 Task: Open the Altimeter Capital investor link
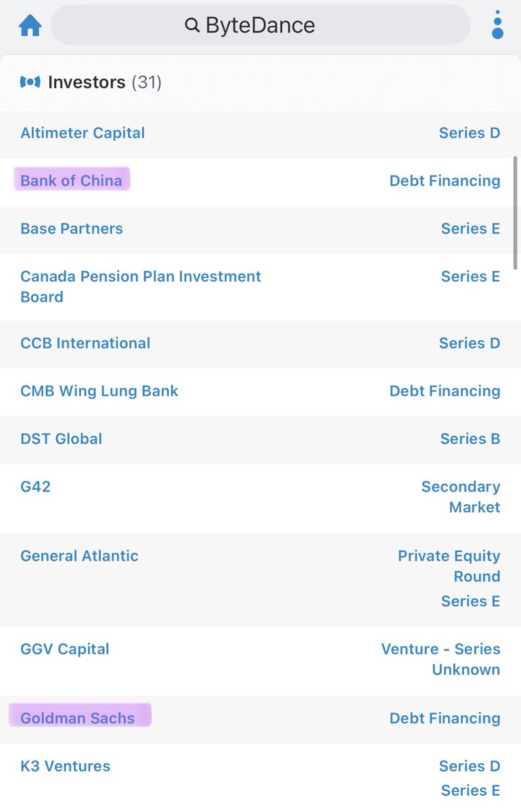point(83,133)
